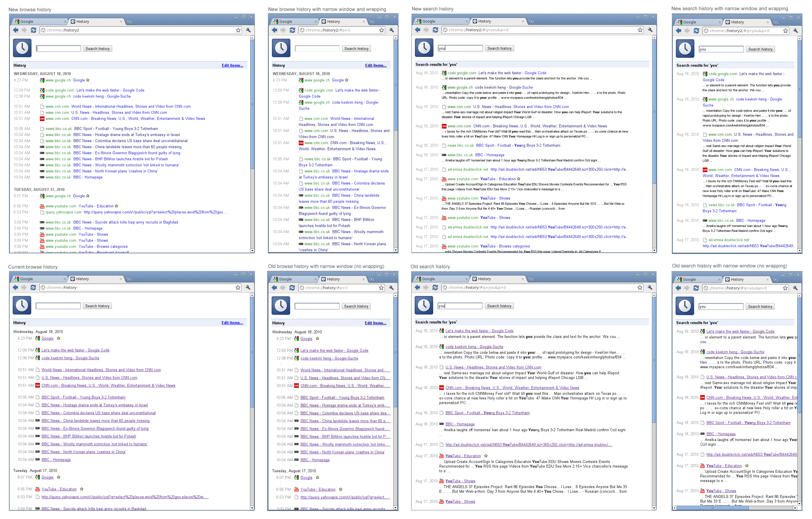'Search history' button in narrow 'Old browse history' window

coord(356,306)
